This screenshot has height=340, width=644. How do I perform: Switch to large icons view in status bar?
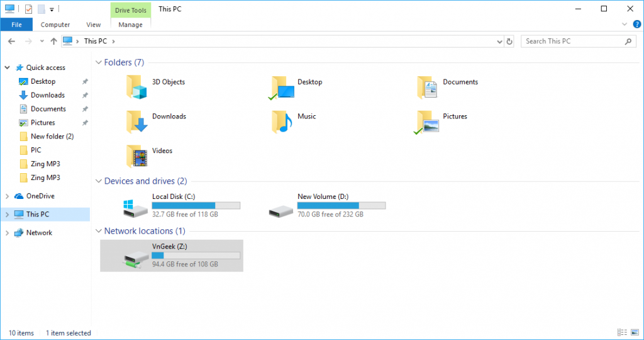point(635,332)
